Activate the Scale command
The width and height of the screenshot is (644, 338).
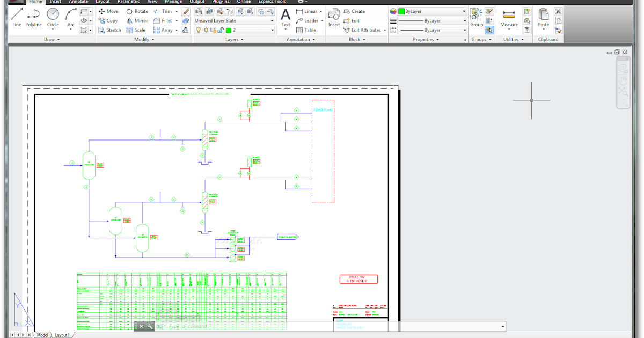(136, 30)
